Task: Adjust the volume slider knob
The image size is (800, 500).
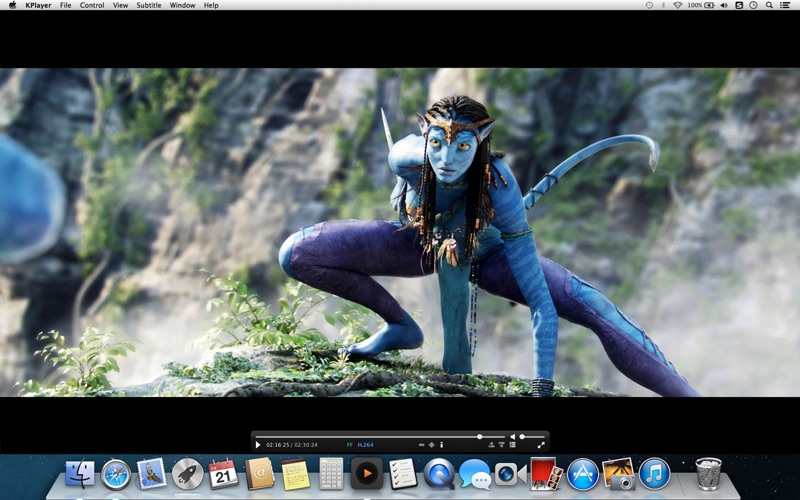Action: point(522,437)
